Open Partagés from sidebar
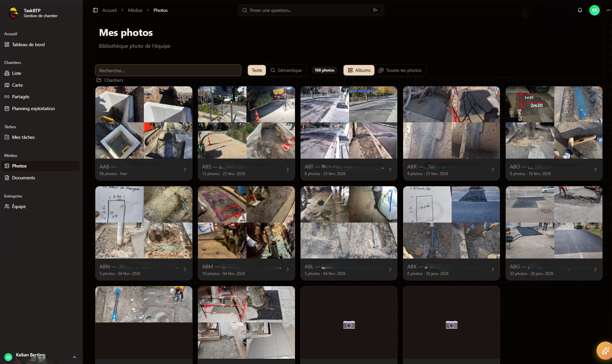This screenshot has width=612, height=364. tap(41, 97)
